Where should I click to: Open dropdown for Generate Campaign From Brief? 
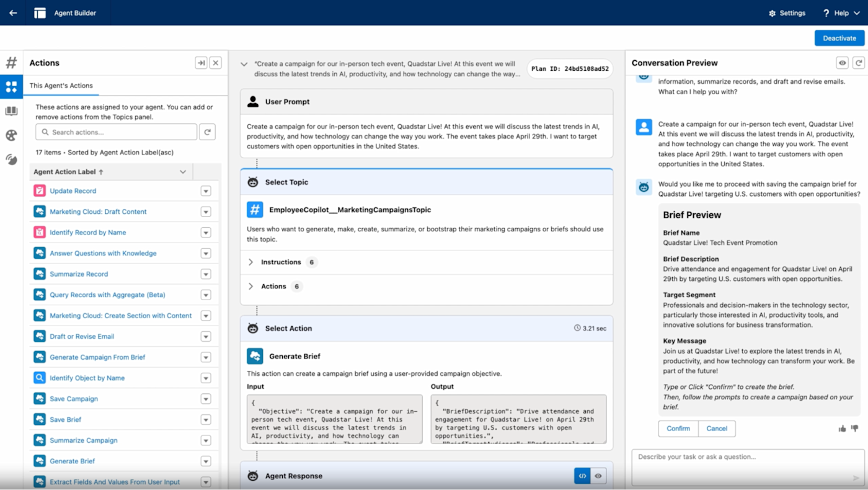[206, 357]
